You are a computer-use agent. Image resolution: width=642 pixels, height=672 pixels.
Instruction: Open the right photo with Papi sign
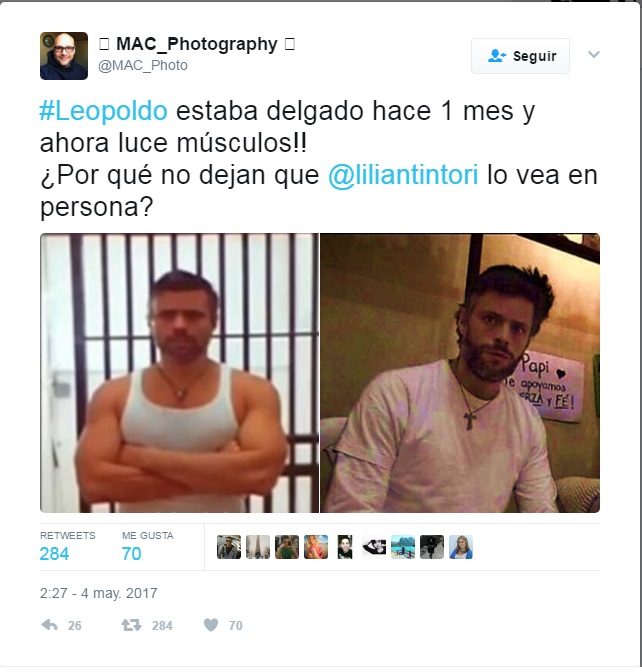[460, 373]
